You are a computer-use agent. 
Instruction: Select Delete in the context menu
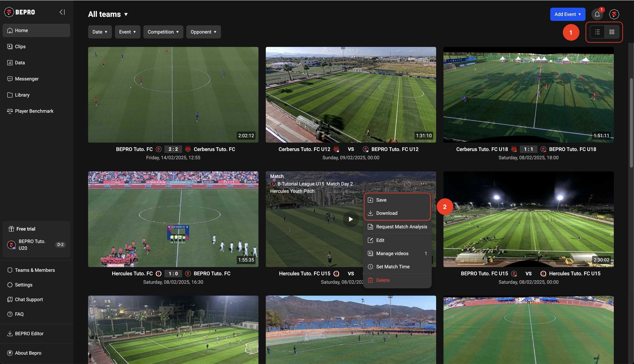pyautogui.click(x=383, y=280)
